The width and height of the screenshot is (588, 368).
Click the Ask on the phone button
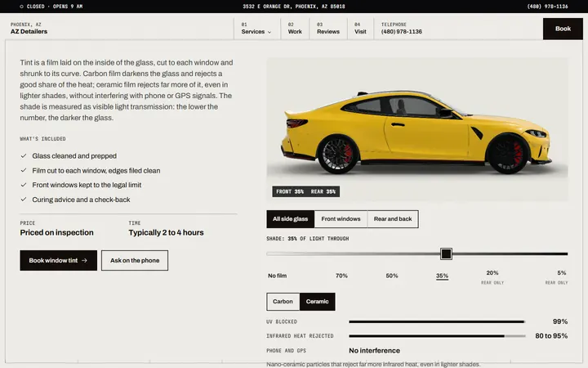coord(135,260)
